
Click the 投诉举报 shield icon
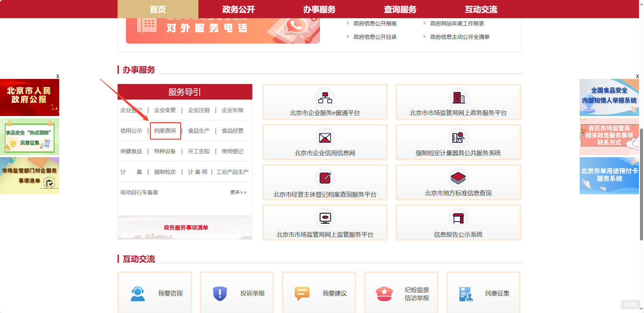(x=220, y=293)
